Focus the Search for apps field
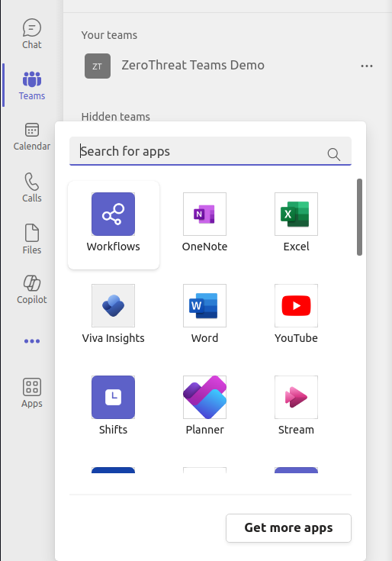 pyautogui.click(x=210, y=151)
